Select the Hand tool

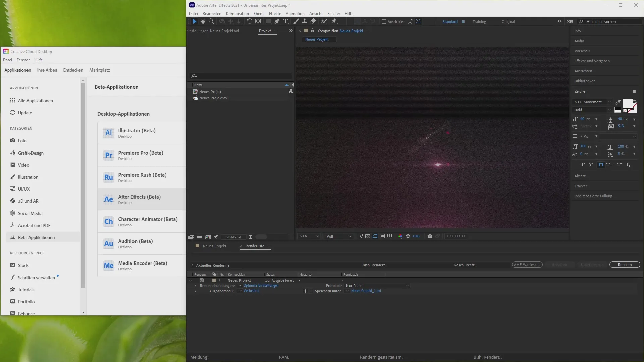point(203,21)
